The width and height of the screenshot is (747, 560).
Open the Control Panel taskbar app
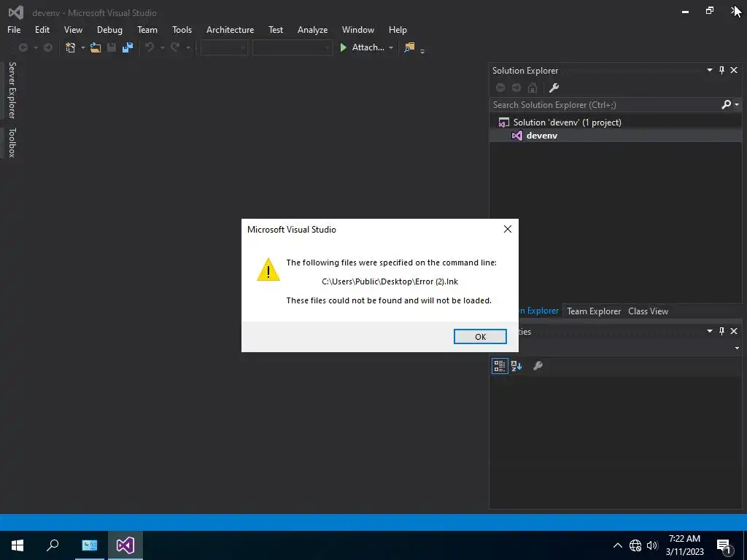[90, 545]
